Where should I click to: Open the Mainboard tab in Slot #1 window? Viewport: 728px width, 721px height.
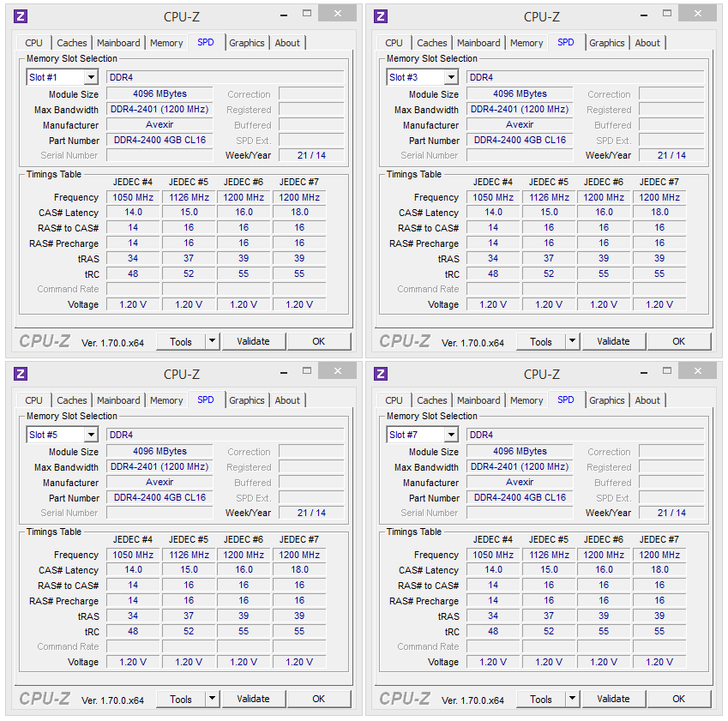click(118, 43)
